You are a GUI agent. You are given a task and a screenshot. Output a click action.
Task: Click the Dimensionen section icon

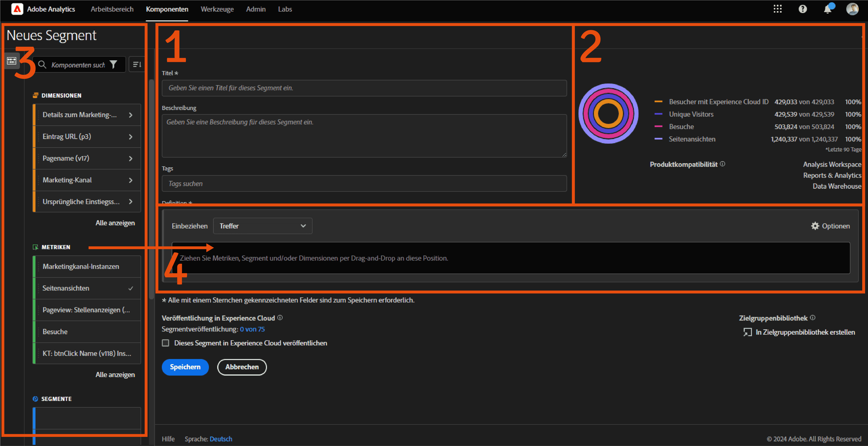pos(35,95)
